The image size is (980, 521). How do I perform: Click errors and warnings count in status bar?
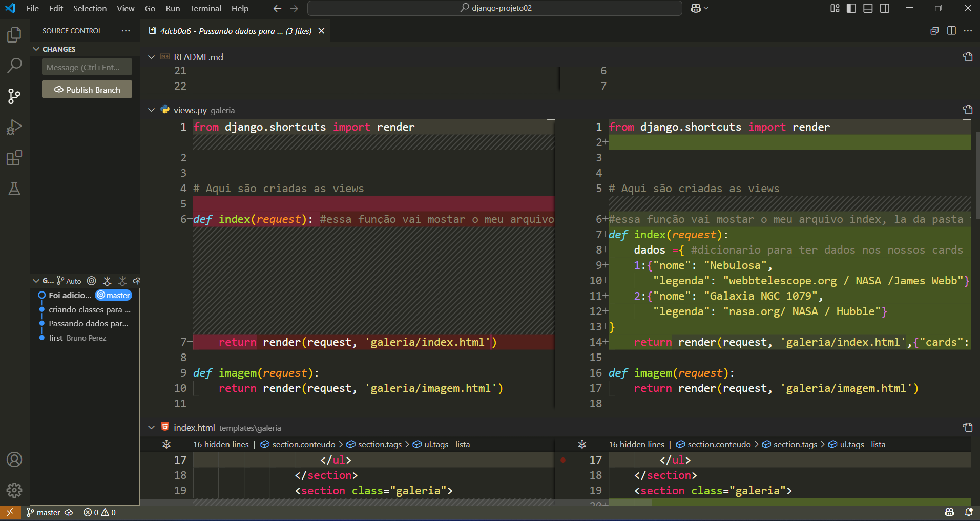coord(100,512)
